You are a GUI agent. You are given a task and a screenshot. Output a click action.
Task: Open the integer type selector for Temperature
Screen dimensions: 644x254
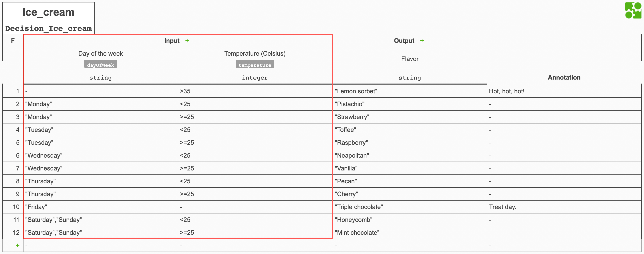254,78
